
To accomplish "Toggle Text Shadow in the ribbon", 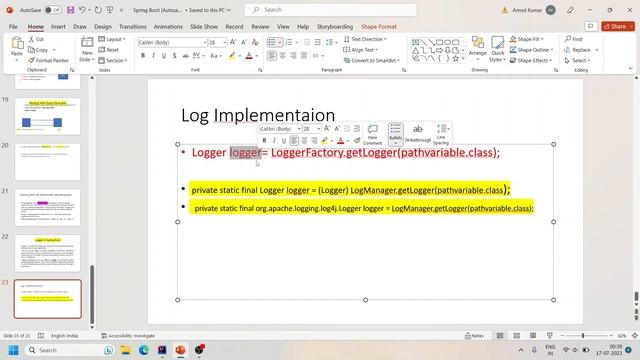I will [x=175, y=56].
